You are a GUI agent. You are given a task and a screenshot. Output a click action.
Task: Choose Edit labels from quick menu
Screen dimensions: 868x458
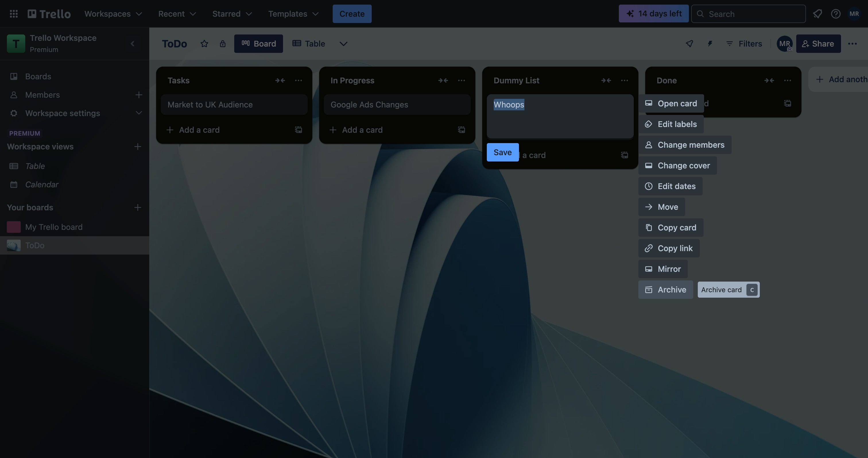point(671,124)
